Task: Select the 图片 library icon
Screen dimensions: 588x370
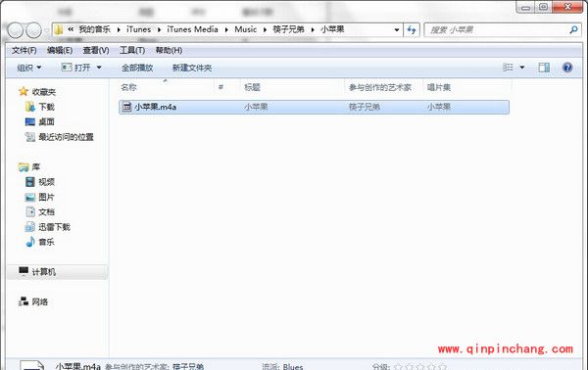Action: (x=30, y=197)
